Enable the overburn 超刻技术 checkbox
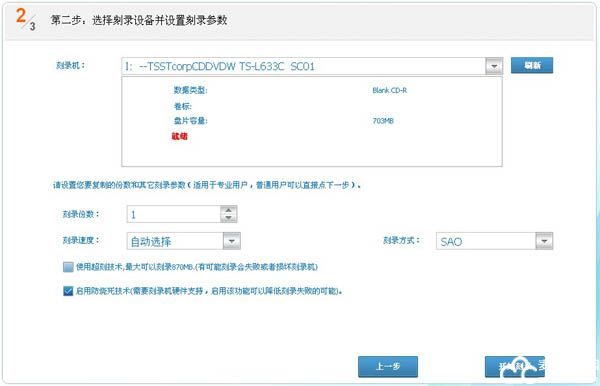 tap(68, 267)
